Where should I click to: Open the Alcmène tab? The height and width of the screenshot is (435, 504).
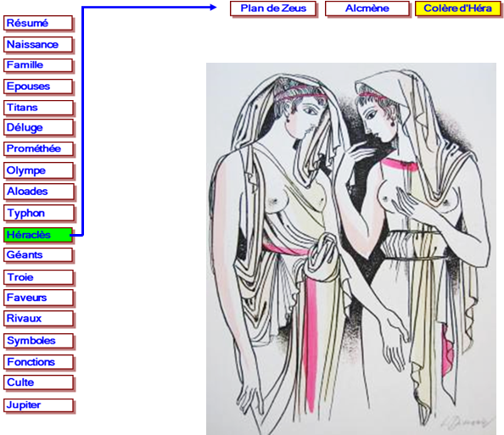367,8
